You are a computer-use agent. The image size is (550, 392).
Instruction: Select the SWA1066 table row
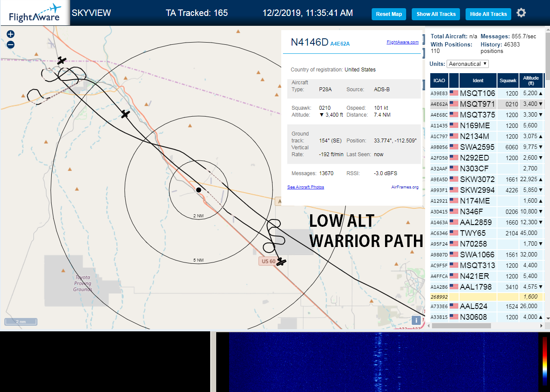pyautogui.click(x=487, y=254)
